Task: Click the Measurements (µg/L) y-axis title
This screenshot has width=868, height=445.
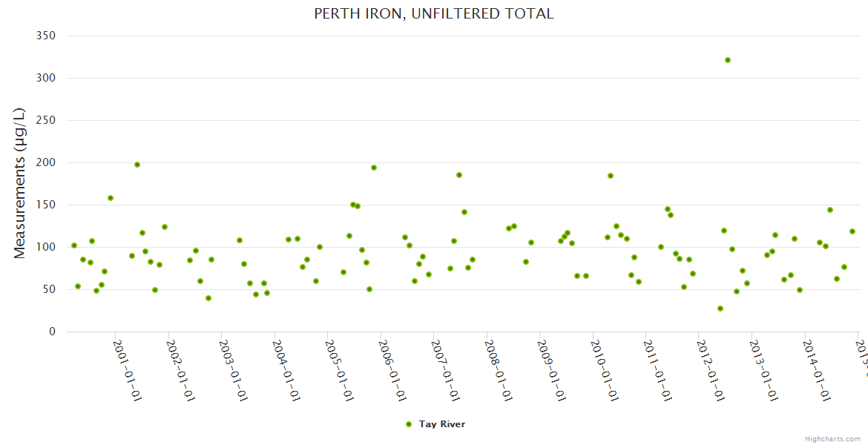Action: click(20, 182)
